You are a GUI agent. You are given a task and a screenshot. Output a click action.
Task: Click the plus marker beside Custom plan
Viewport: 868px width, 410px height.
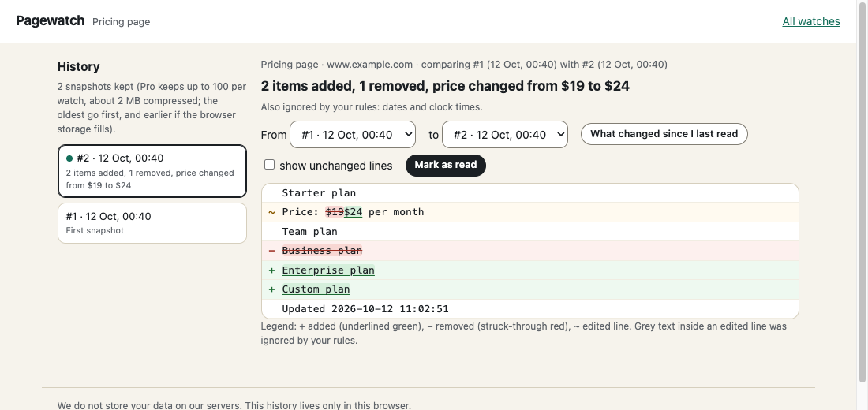(271, 289)
